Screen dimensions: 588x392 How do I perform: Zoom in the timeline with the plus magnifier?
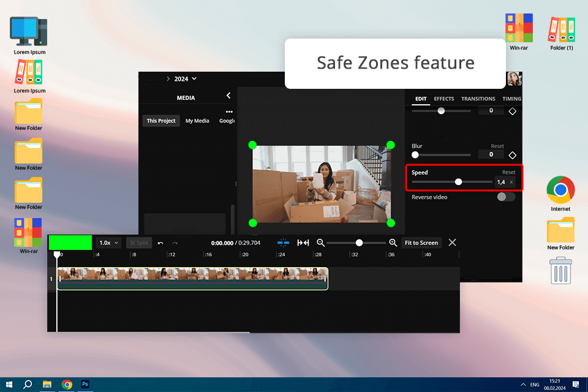pyautogui.click(x=393, y=243)
